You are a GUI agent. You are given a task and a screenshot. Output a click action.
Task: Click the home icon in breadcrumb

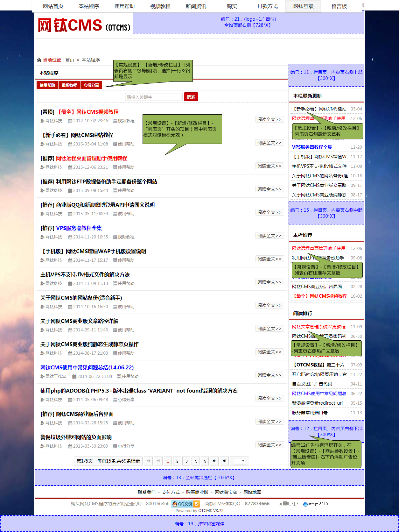(39, 60)
